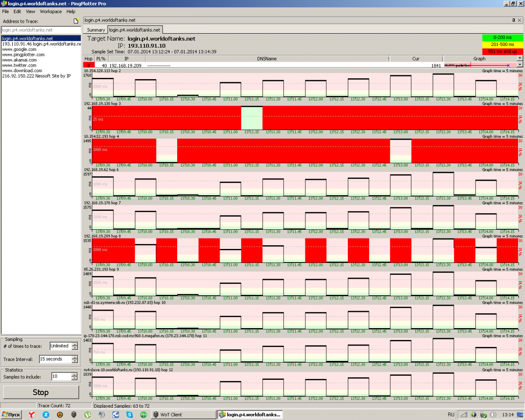525x420 pixels.
Task: Click the red 501 ms and up legend
Action: (503, 51)
